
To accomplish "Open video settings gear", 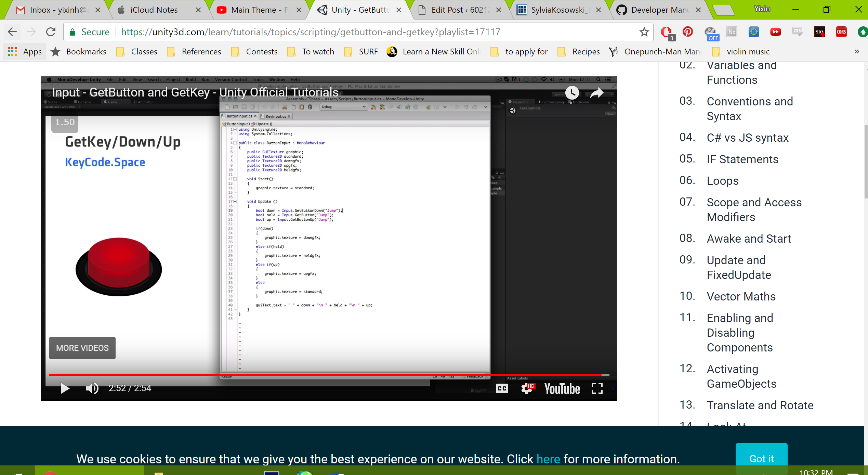I will (x=527, y=388).
